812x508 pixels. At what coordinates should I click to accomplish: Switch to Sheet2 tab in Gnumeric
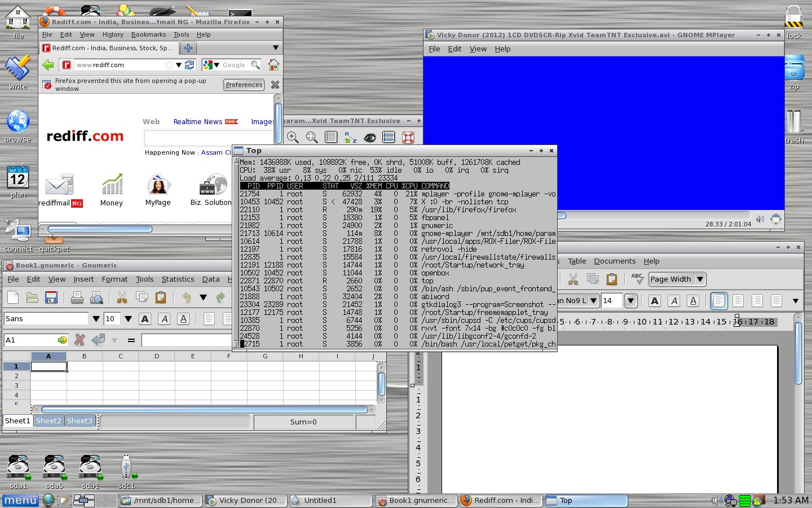pos(48,421)
